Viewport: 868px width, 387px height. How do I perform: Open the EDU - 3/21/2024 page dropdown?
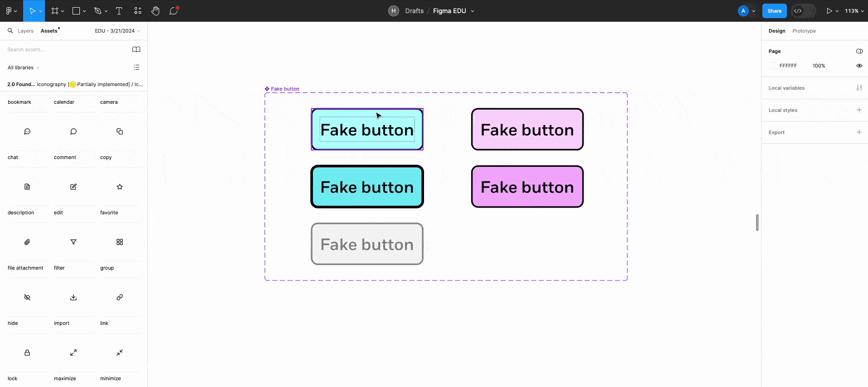[x=117, y=31]
